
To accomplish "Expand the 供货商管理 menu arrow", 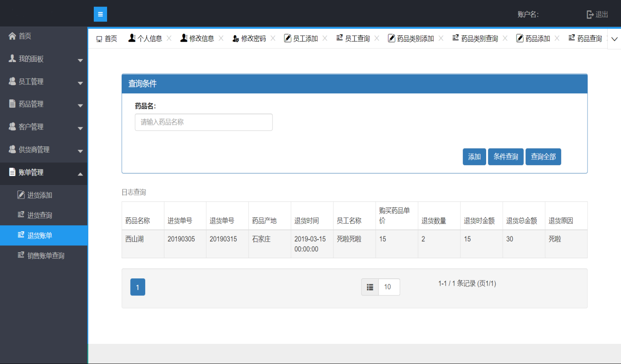I will coord(80,151).
